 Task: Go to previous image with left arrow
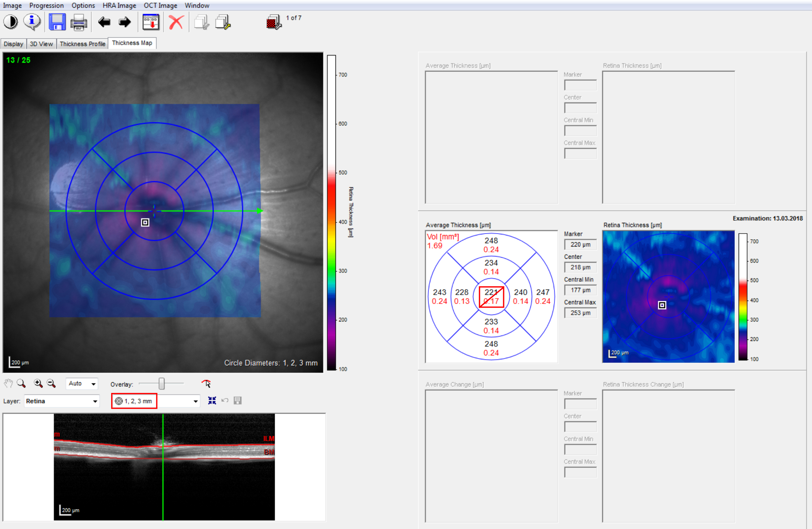104,22
